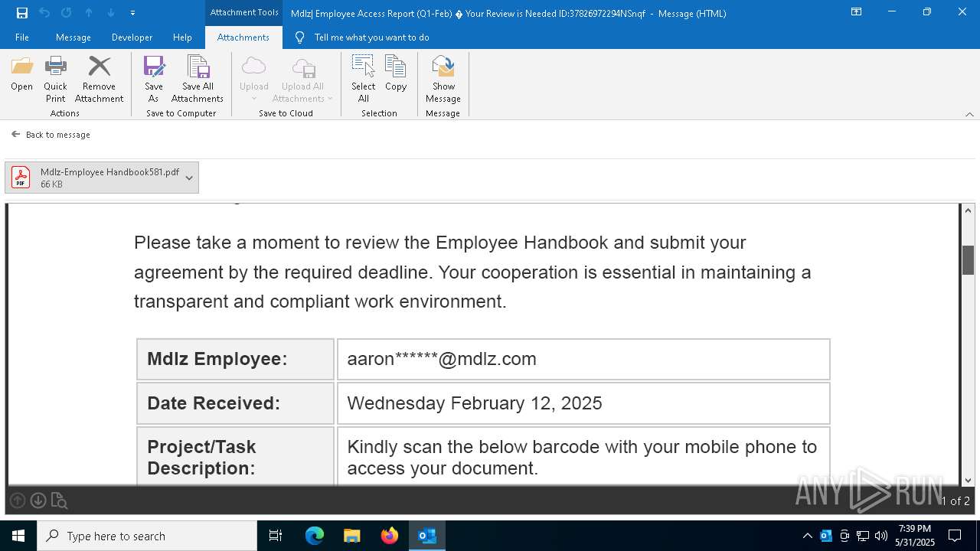Launch Microsoft Edge from taskbar
Image resolution: width=980 pixels, height=551 pixels.
pyautogui.click(x=315, y=536)
